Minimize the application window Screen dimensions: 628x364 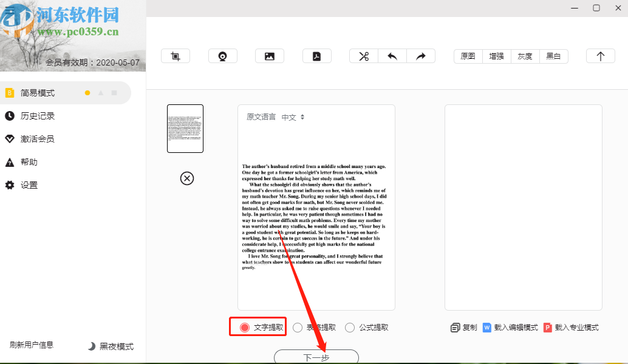[x=575, y=8]
